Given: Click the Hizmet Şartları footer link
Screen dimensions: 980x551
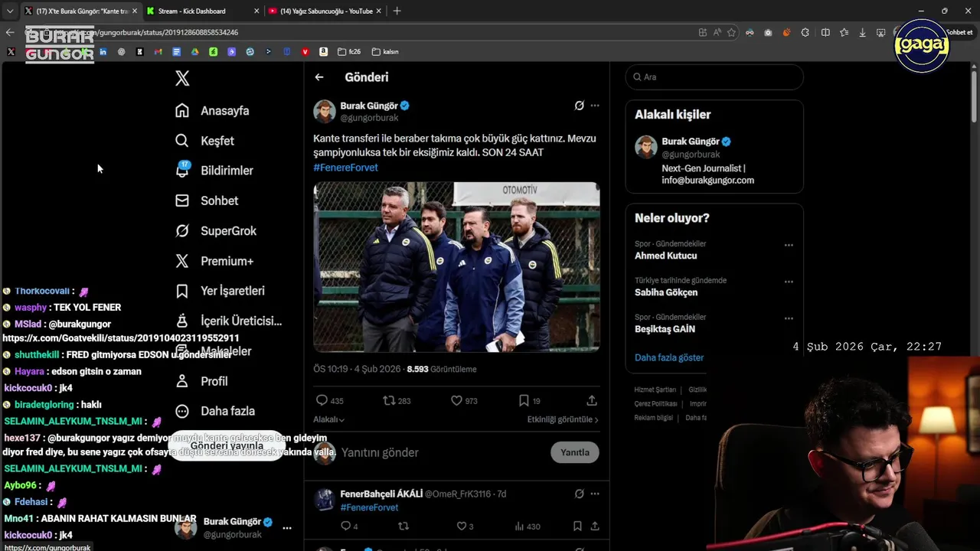Looking at the screenshot, I should point(655,390).
